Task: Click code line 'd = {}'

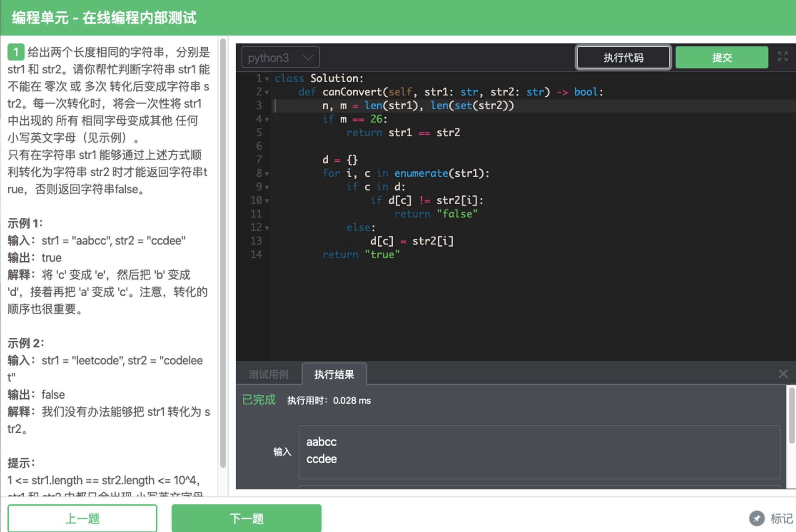Action: pyautogui.click(x=340, y=159)
